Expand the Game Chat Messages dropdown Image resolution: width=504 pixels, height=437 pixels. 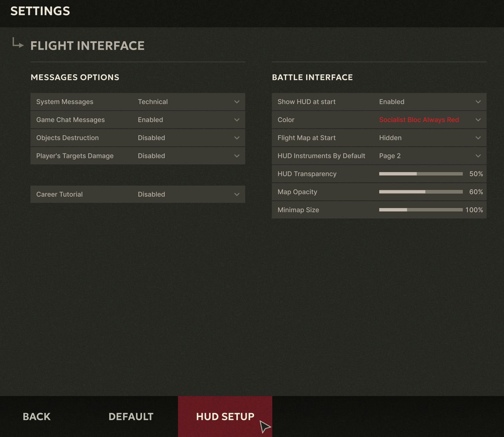tap(138, 120)
